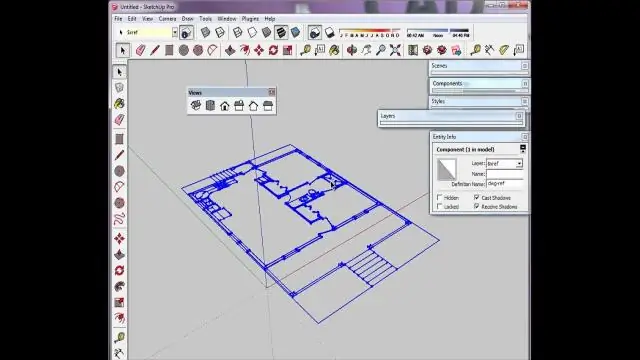Viewport: 640px width, 360px height.
Task: Choose the Rotate tool in top toolbar
Action: [273, 50]
